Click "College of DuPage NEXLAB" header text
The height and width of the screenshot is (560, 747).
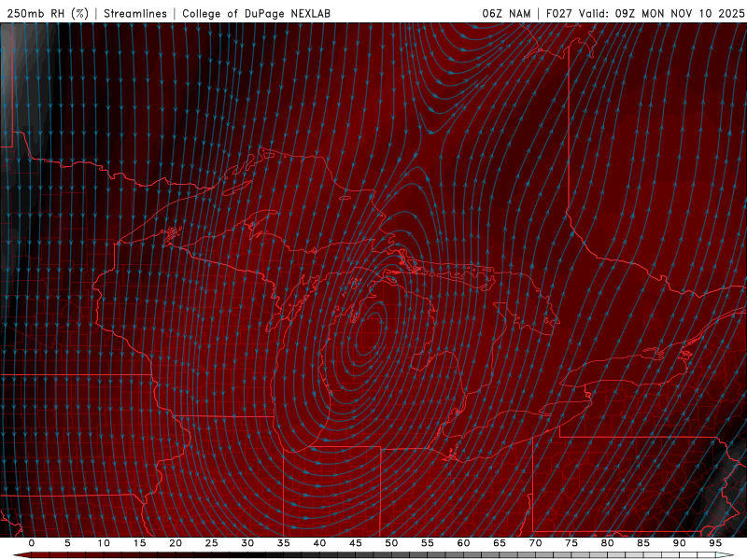point(256,13)
